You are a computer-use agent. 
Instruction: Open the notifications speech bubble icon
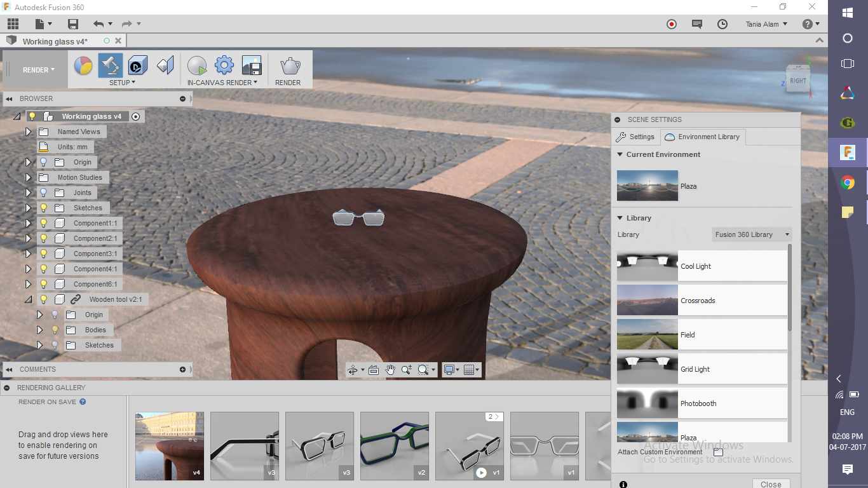pyautogui.click(x=697, y=24)
